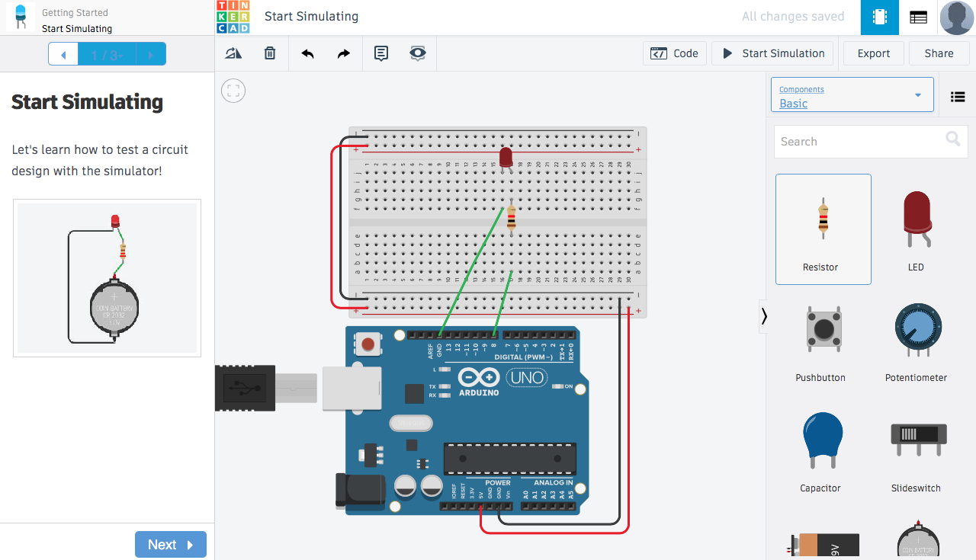Switch to the circuit view icon

pyautogui.click(x=880, y=18)
